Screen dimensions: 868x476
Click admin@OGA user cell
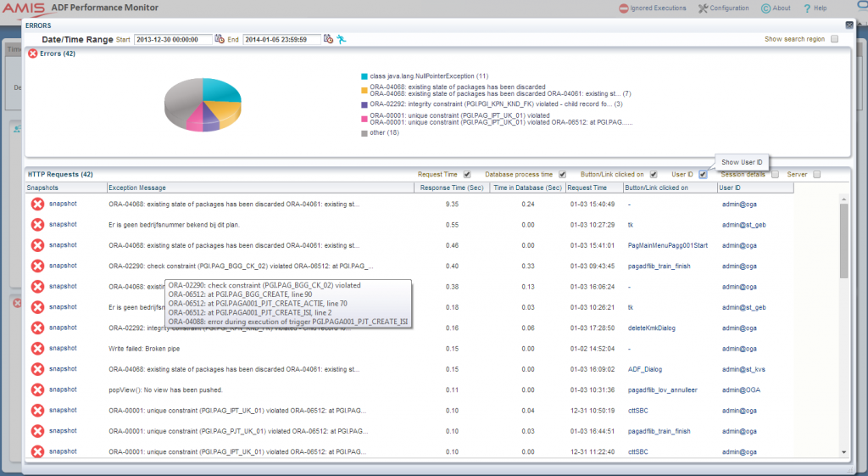(x=741, y=390)
